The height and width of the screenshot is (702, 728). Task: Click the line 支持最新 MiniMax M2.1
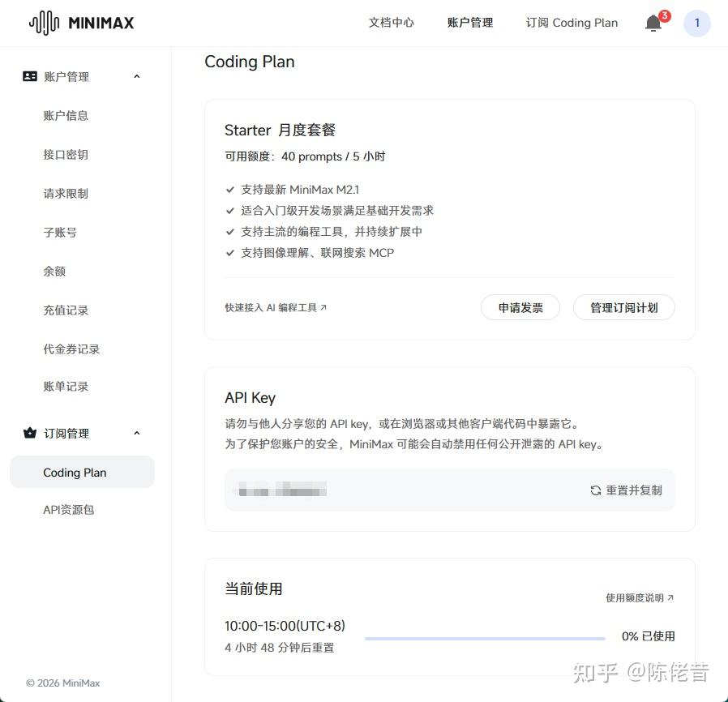[299, 190]
